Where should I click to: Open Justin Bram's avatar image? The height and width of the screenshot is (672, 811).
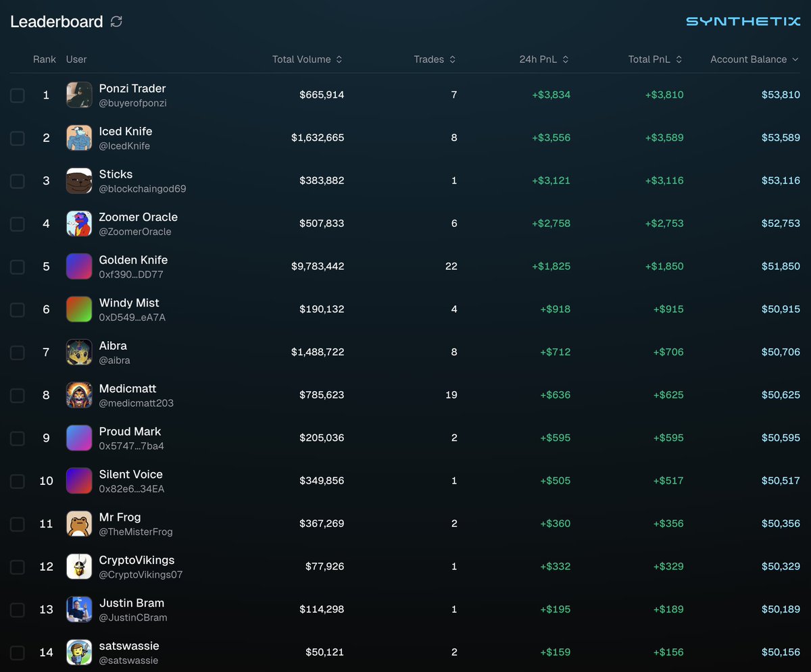(79, 610)
